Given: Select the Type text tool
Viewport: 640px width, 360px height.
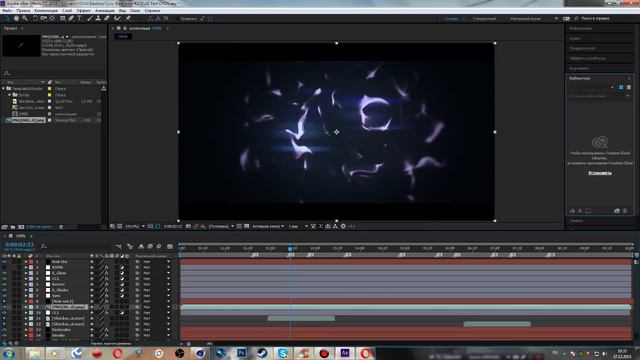Looking at the screenshot, I should click(80, 18).
